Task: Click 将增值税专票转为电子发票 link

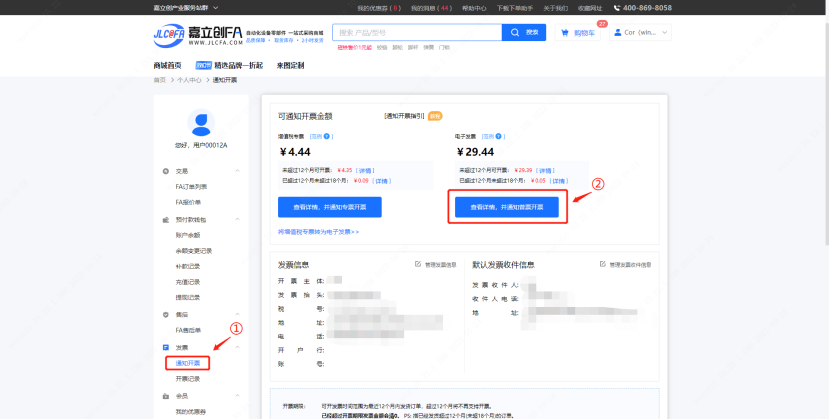Action: 317,231
